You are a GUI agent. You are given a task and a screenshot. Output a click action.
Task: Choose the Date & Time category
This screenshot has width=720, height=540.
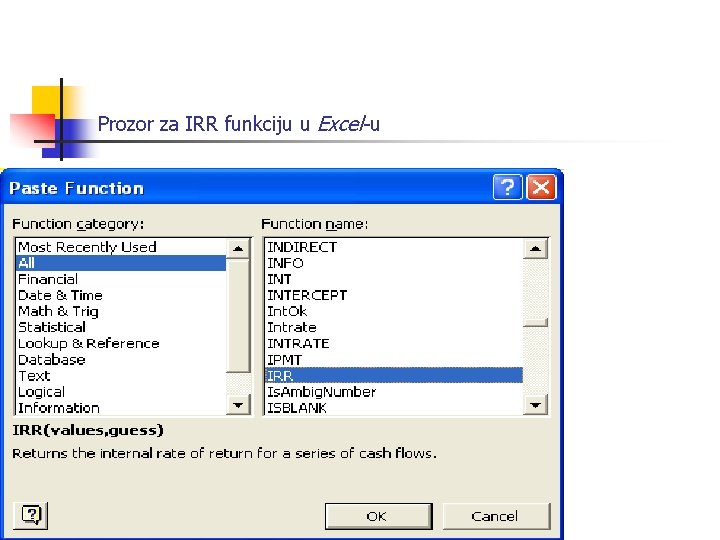(122, 295)
